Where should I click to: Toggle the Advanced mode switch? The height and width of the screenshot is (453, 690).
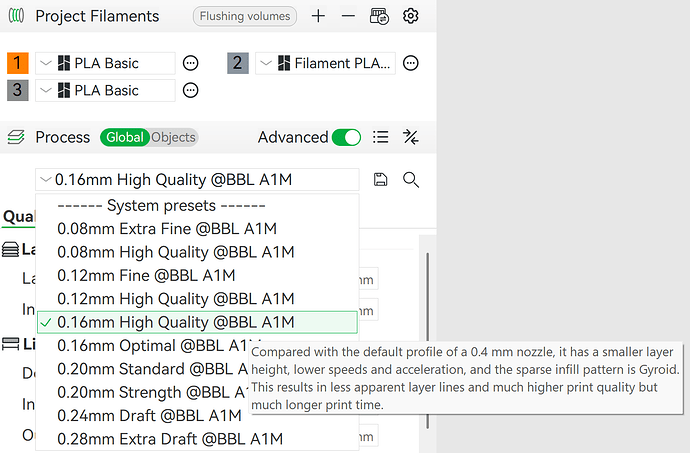pos(346,137)
